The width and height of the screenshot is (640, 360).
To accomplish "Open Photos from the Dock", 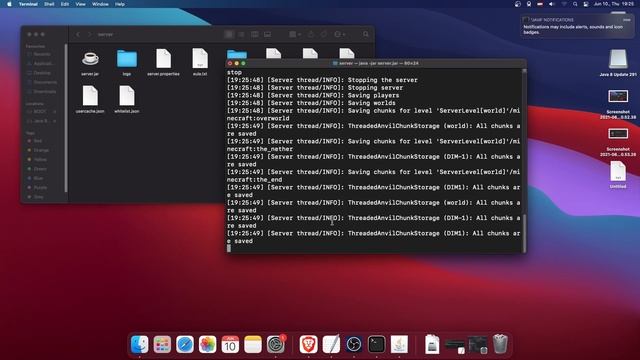I will coord(207,344).
